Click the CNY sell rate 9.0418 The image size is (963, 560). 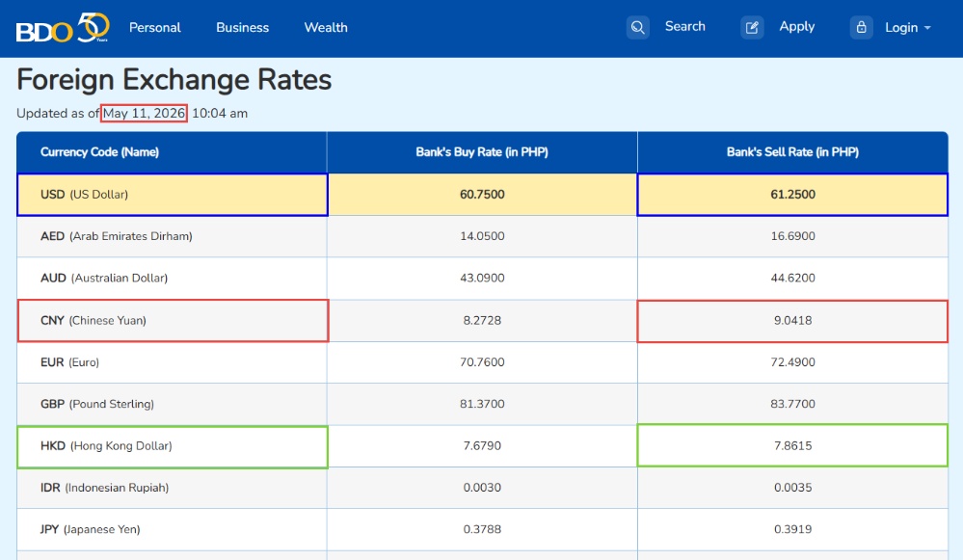[792, 321]
